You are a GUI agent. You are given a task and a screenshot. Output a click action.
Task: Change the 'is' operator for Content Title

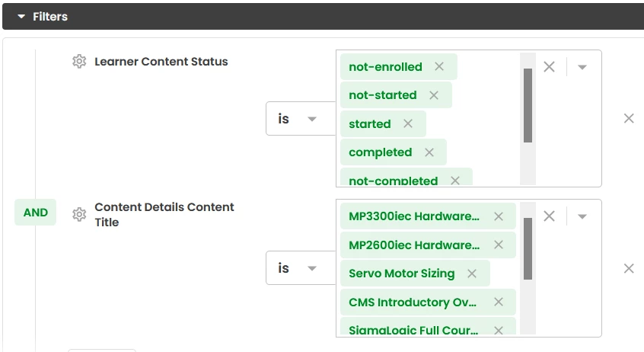[301, 267]
